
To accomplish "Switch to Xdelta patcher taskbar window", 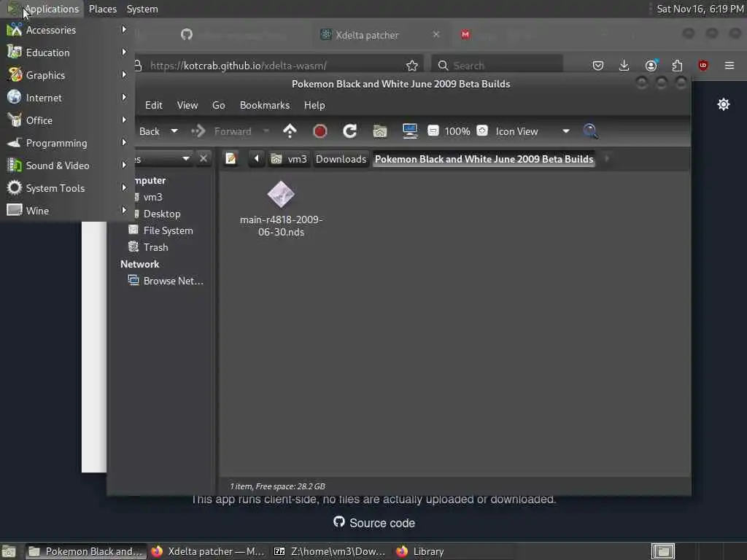I will click(208, 551).
